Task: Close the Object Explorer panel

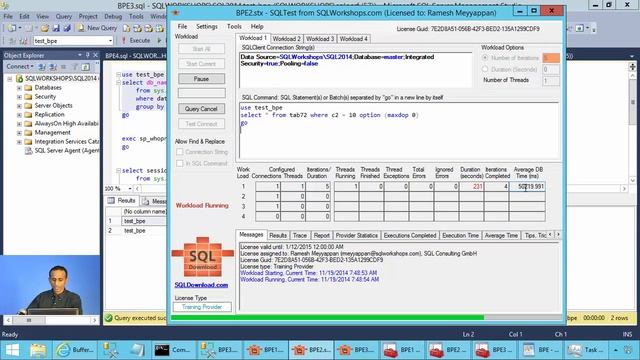Action: [95, 55]
